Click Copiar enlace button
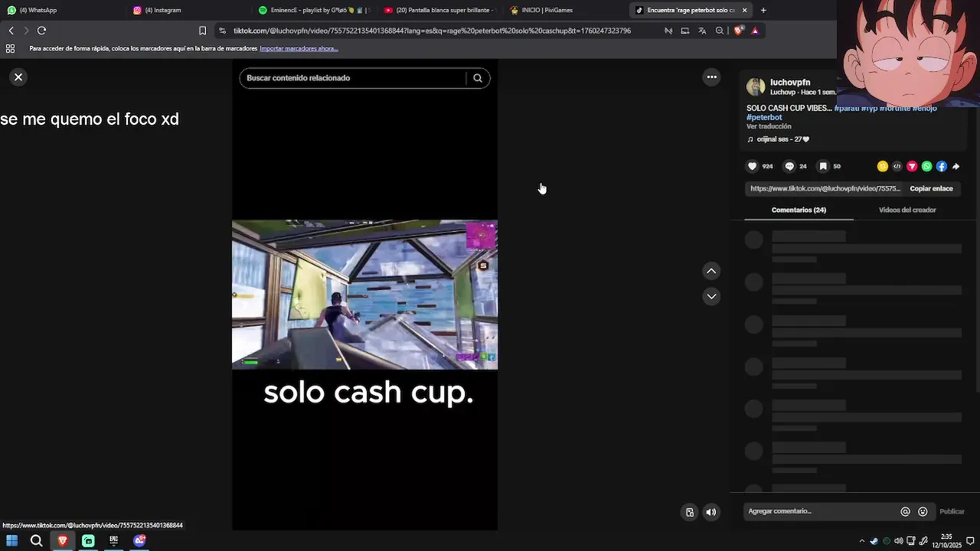Screen dimensions: 980x551 coord(931,188)
